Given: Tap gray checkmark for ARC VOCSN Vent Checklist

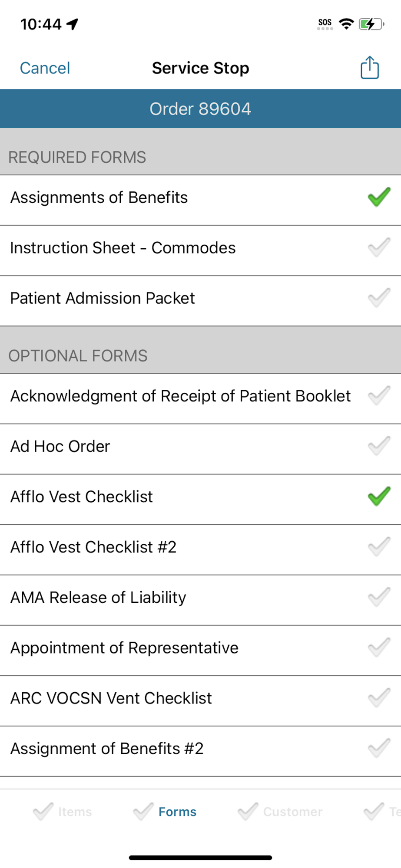Looking at the screenshot, I should point(379,698).
